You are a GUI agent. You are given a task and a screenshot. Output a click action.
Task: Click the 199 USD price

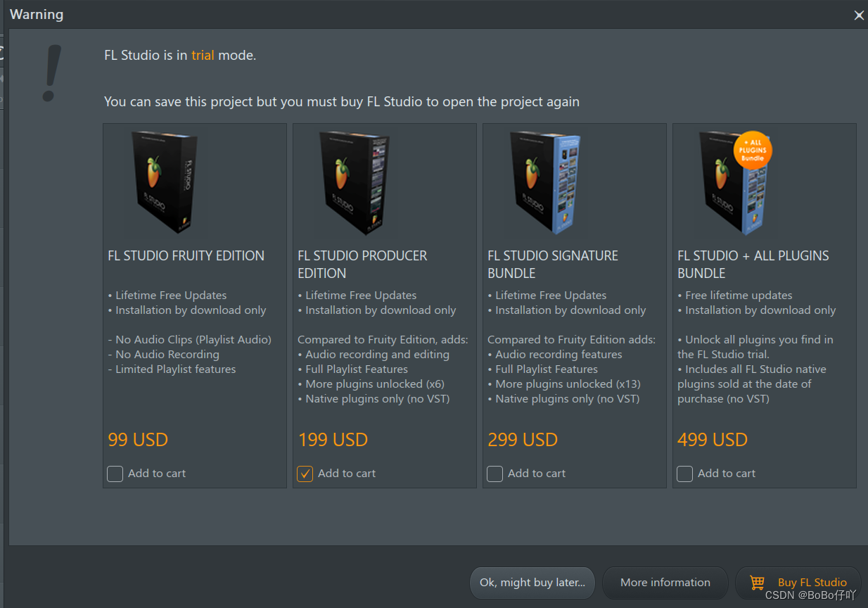point(333,440)
